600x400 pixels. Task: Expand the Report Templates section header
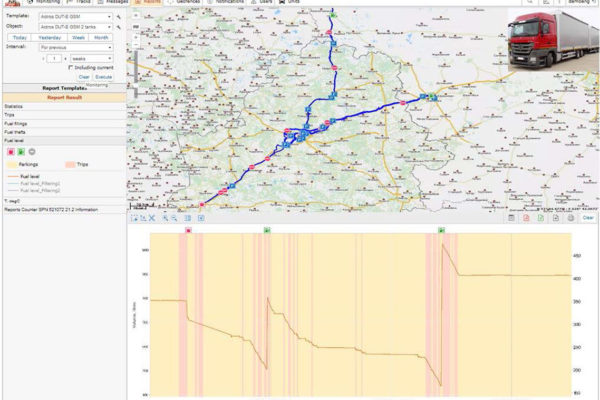[x=64, y=88]
